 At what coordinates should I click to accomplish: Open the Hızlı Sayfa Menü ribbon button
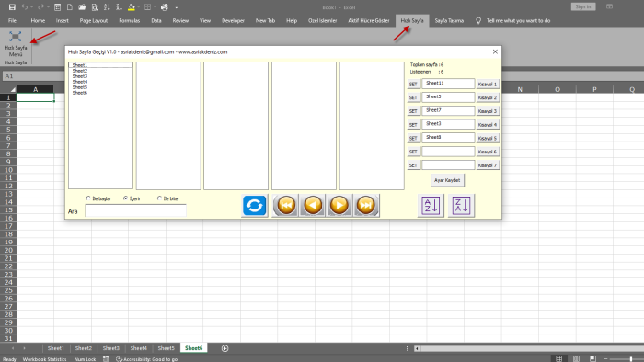click(x=16, y=44)
